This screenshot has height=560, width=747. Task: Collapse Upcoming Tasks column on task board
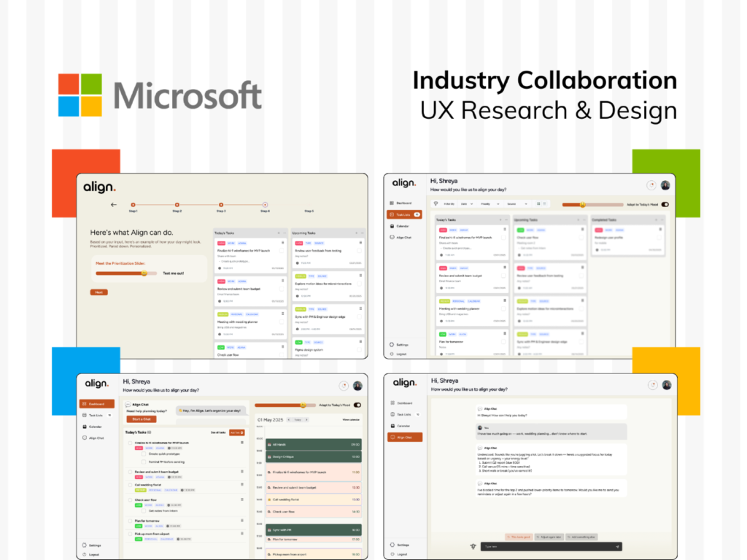point(584,220)
